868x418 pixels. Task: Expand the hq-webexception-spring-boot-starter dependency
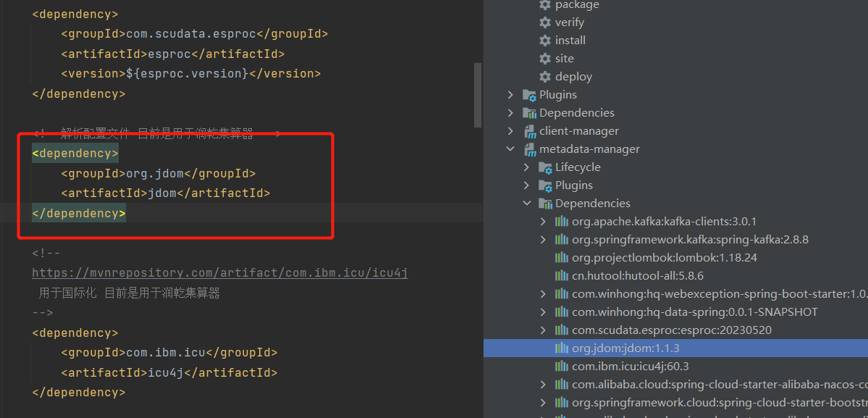(x=543, y=294)
